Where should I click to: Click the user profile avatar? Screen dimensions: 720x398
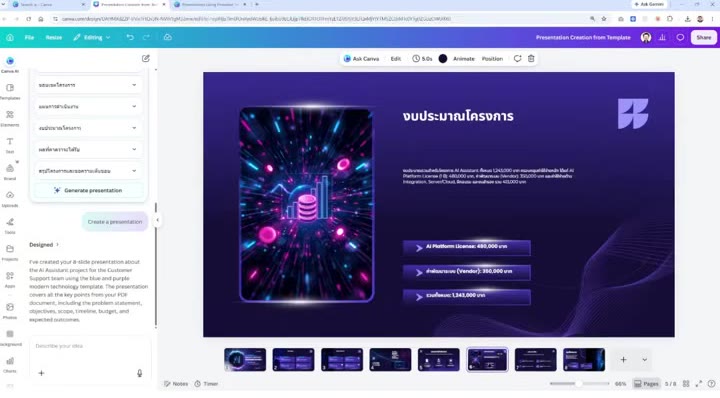click(x=646, y=37)
